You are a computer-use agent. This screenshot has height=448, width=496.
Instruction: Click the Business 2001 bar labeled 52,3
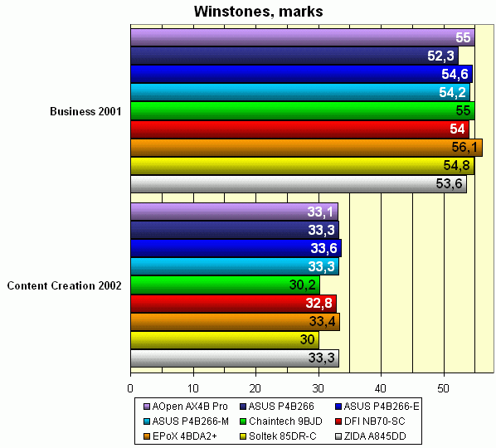coord(294,56)
